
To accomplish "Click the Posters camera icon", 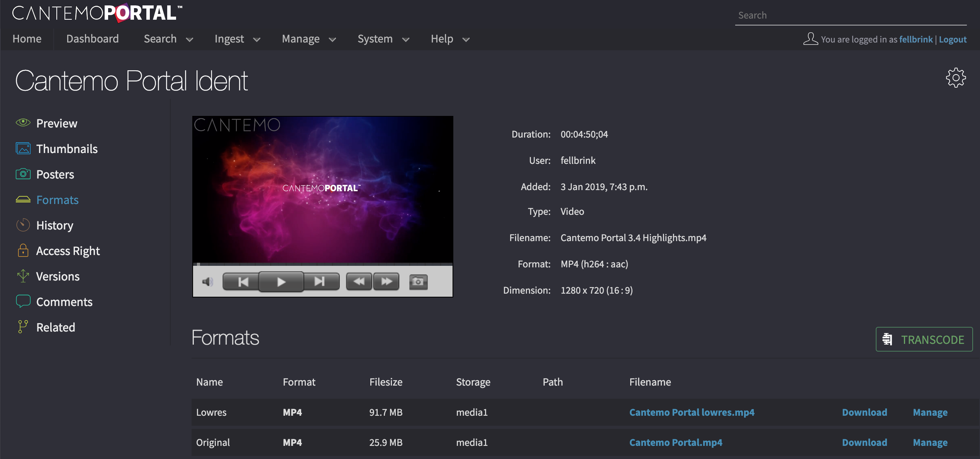I will tap(23, 174).
